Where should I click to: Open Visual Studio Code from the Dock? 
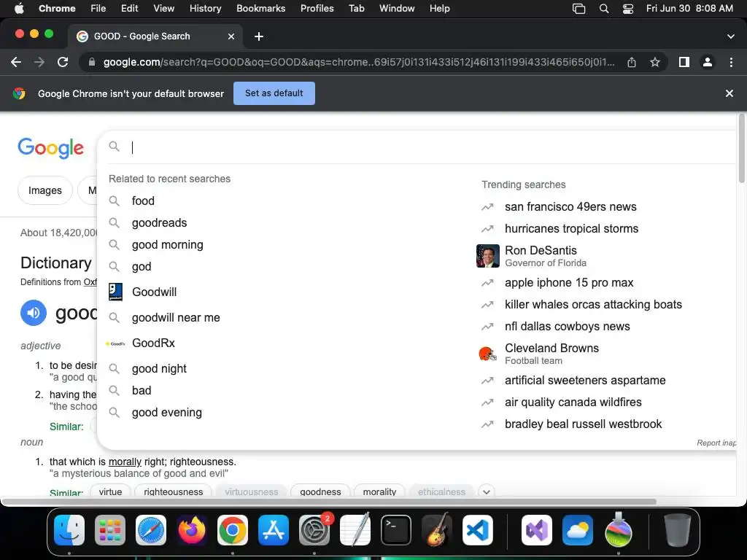478,530
